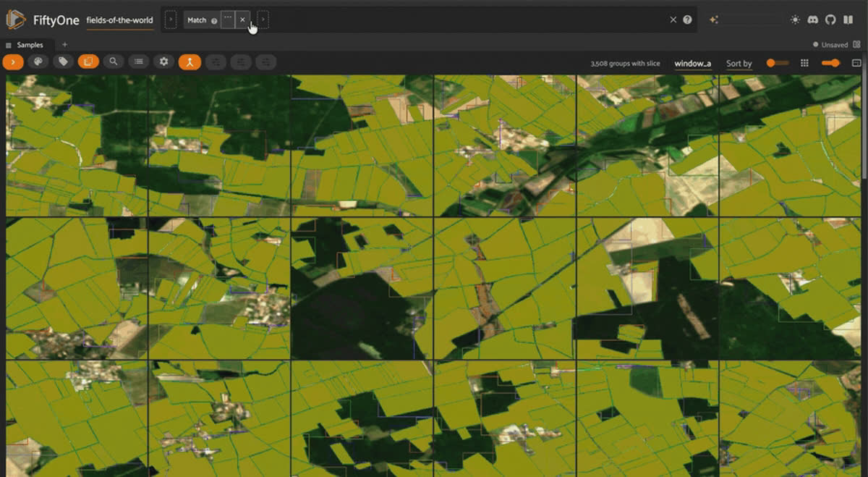Click the grid zoom dots icon
This screenshot has height=477, width=868.
point(804,63)
